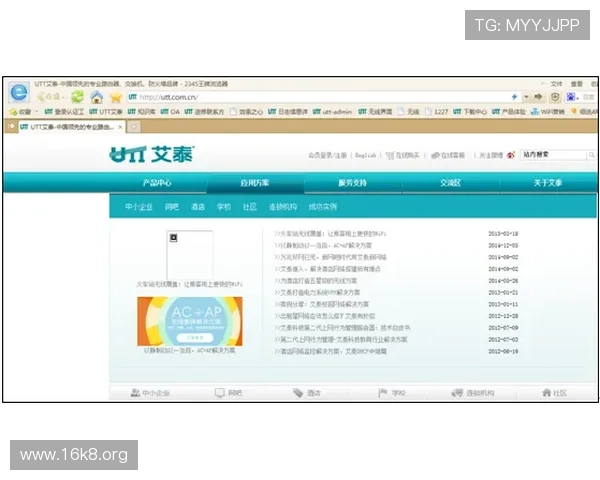This screenshot has width=600, height=480.
Task: Focus the 站内搜索 search field
Action: pos(553,155)
